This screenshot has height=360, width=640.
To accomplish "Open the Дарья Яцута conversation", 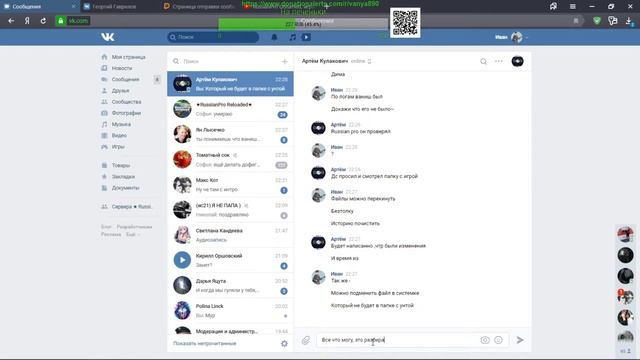I will tap(230, 285).
